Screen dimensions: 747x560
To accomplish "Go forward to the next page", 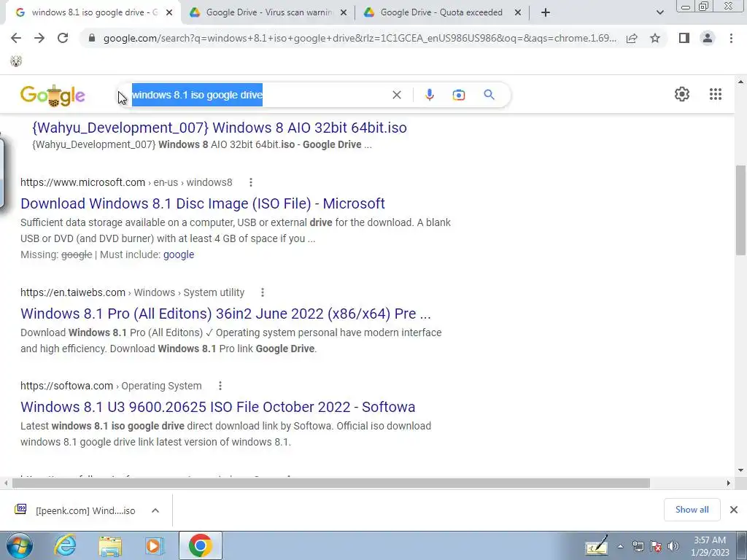I will 39,38.
